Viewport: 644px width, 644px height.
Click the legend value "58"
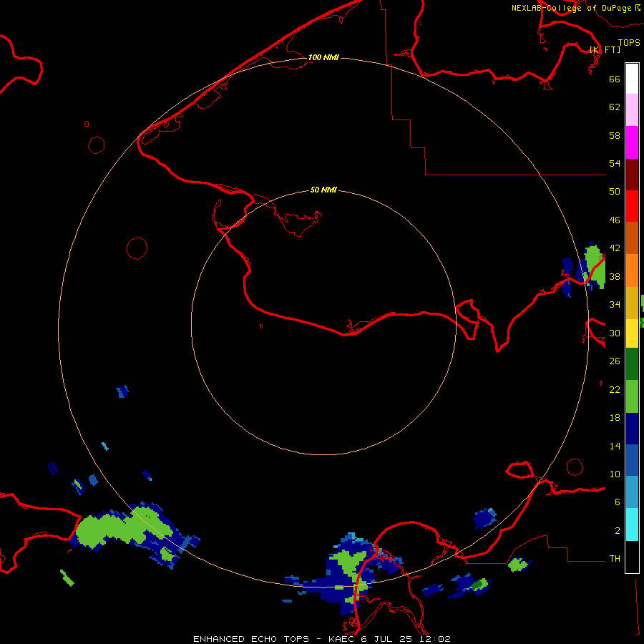tap(615, 135)
